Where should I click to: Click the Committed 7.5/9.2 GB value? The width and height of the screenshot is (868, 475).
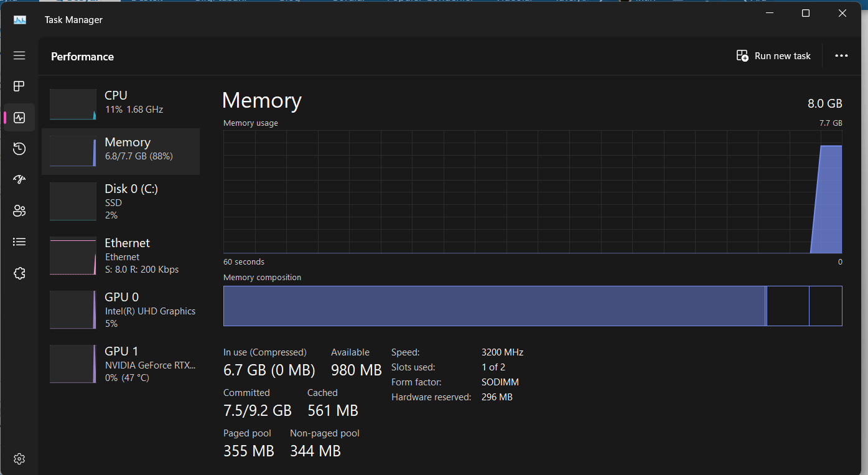[x=257, y=410]
